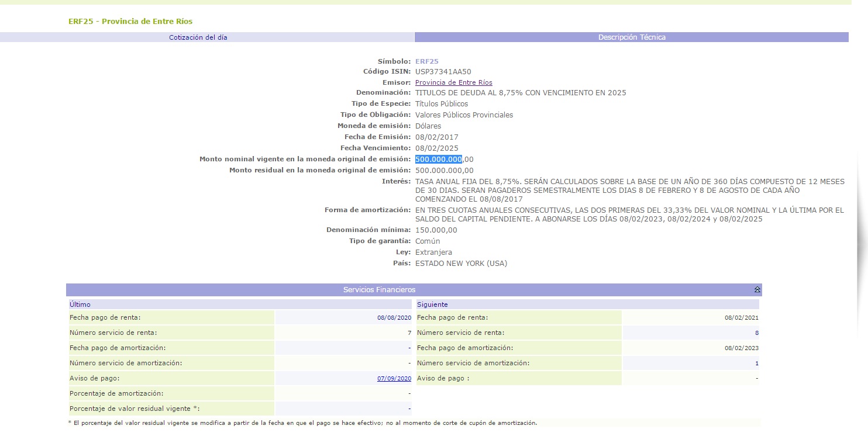Click the next amortization date 08/02/2023
This screenshot has width=868, height=436.
(740, 348)
